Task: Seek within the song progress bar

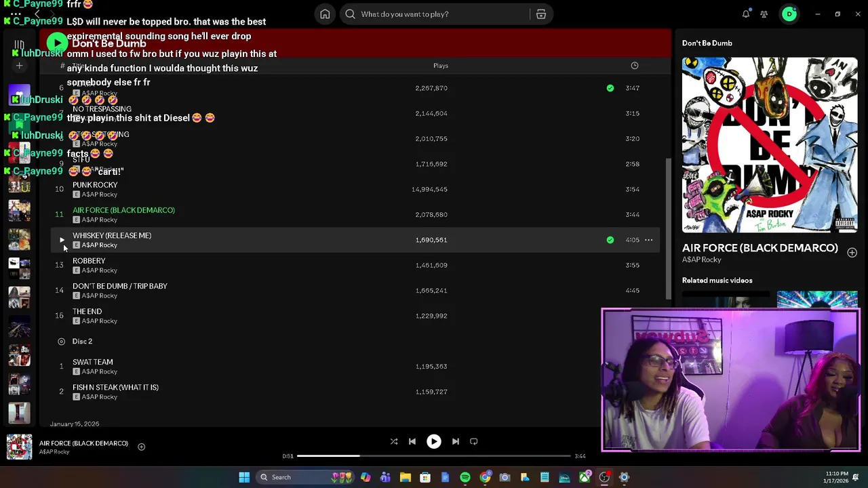Action: tap(434, 456)
